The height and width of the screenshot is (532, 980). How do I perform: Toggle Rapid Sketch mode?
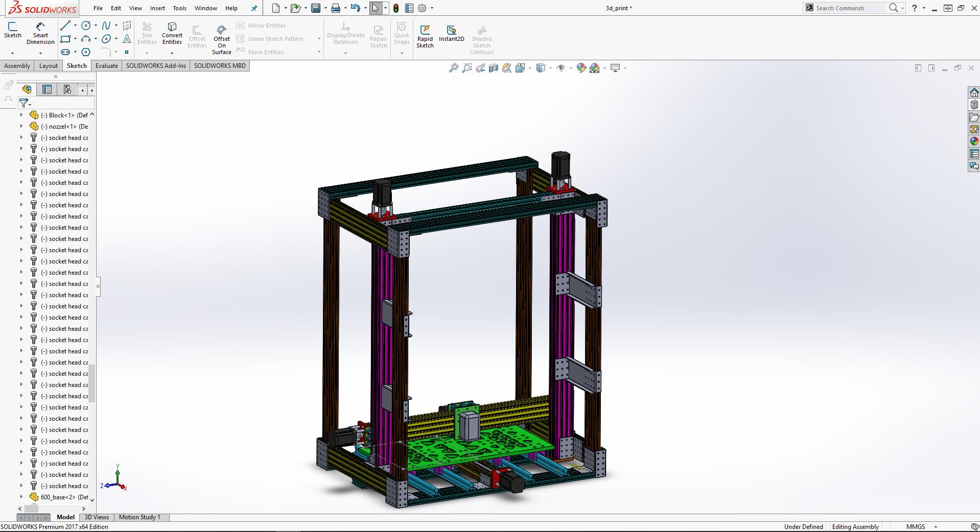pyautogui.click(x=425, y=36)
